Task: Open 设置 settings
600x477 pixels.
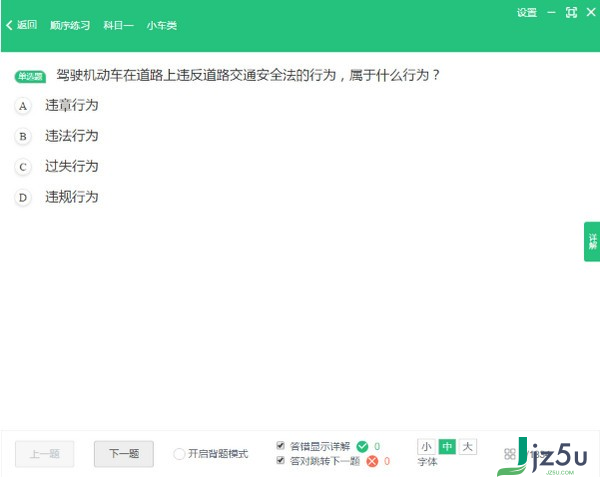Action: pos(527,13)
